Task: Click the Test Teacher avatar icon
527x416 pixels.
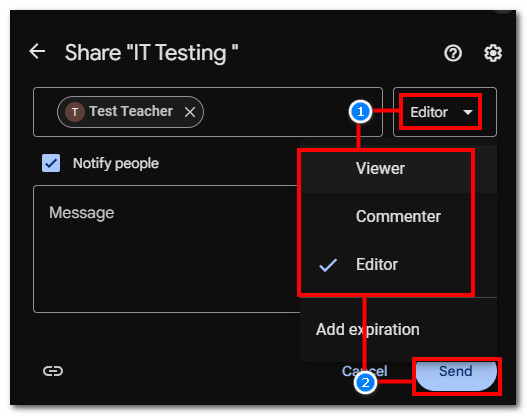Action: (x=75, y=112)
